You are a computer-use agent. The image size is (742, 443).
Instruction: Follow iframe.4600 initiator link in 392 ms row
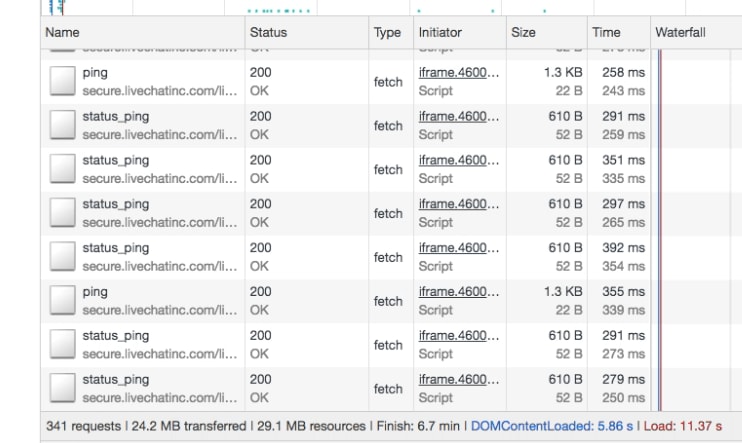[459, 248]
